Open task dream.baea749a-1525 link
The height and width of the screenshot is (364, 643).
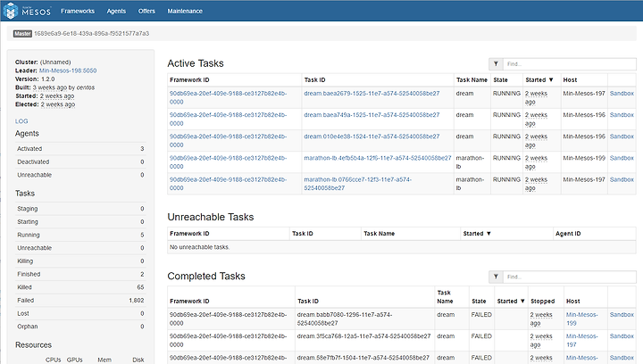(x=372, y=115)
